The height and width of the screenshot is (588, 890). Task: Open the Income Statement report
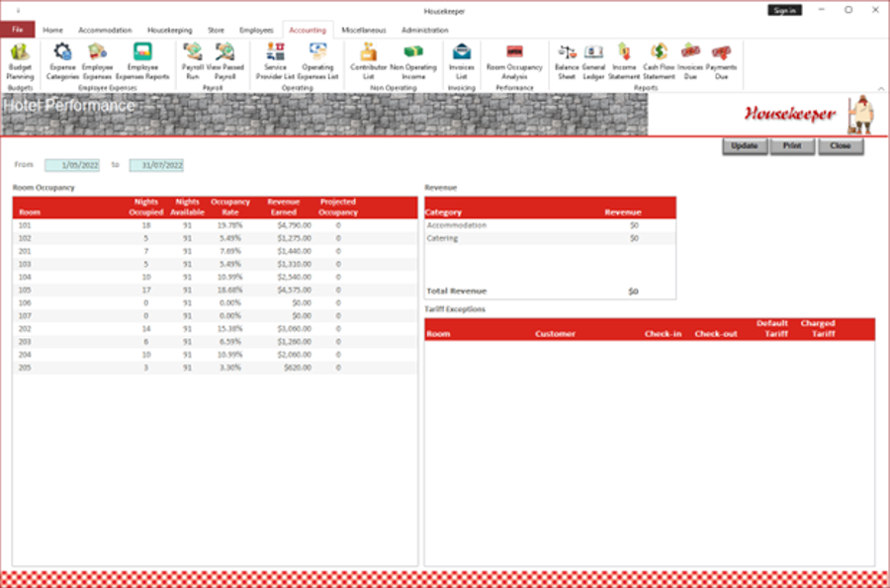[x=624, y=61]
